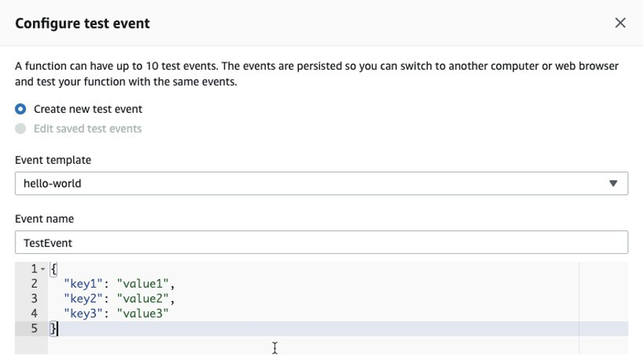Image resolution: width=644 pixels, height=355 pixels.
Task: Collapse the JSON block fold arrow on line 1
Action: tap(43, 269)
